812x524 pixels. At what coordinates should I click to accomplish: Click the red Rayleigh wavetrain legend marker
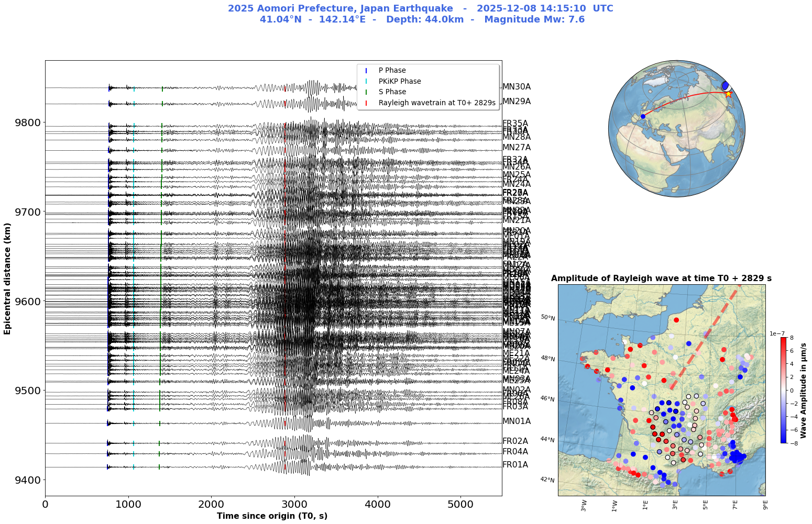point(366,103)
